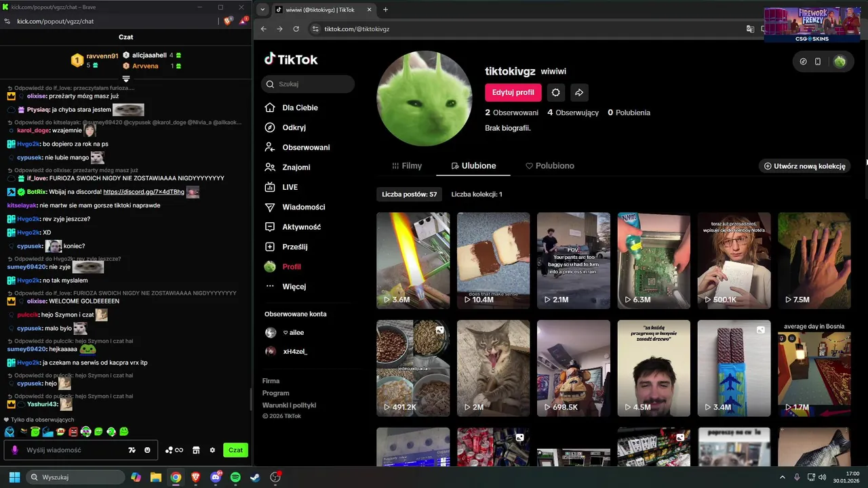Click the purple microphone icon in the chat input

click(15, 450)
